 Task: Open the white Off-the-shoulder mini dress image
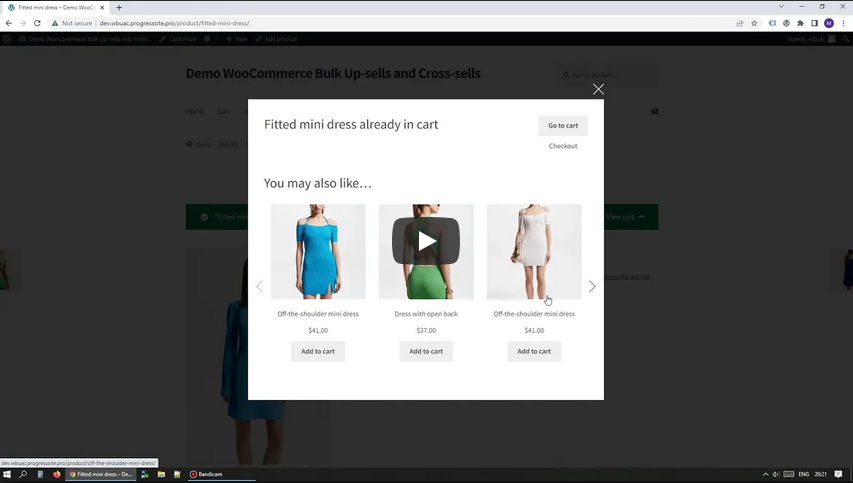coord(534,252)
